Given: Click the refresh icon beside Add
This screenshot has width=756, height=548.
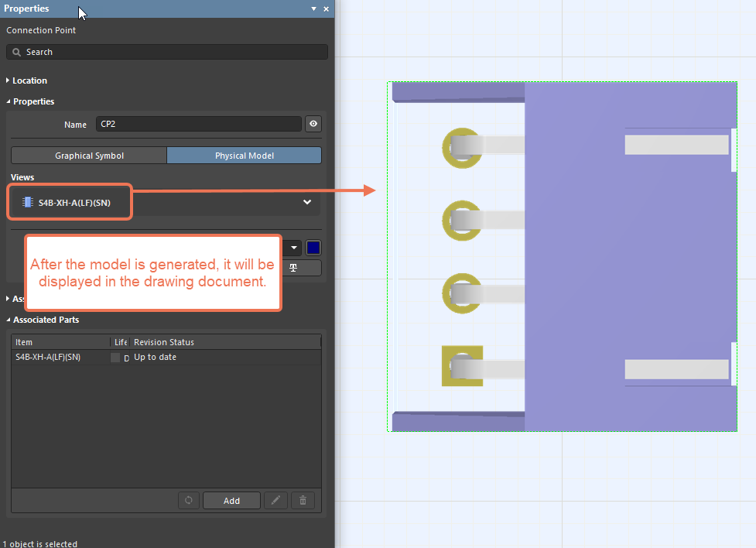Looking at the screenshot, I should pos(189,501).
